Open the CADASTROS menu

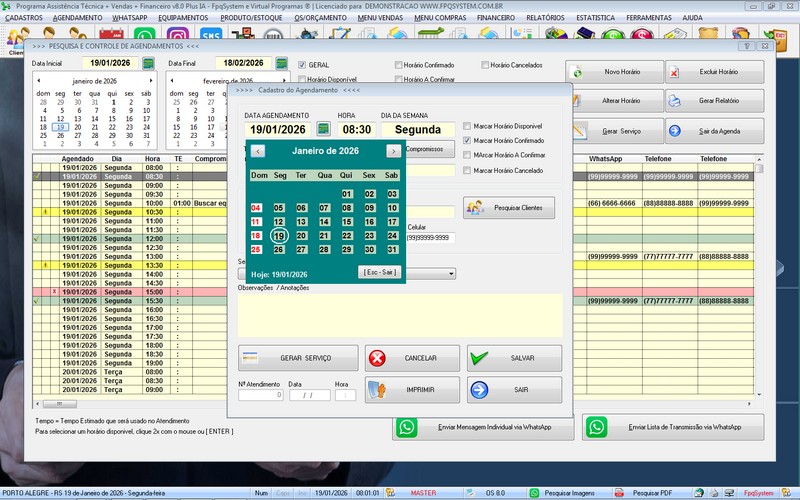click(24, 18)
